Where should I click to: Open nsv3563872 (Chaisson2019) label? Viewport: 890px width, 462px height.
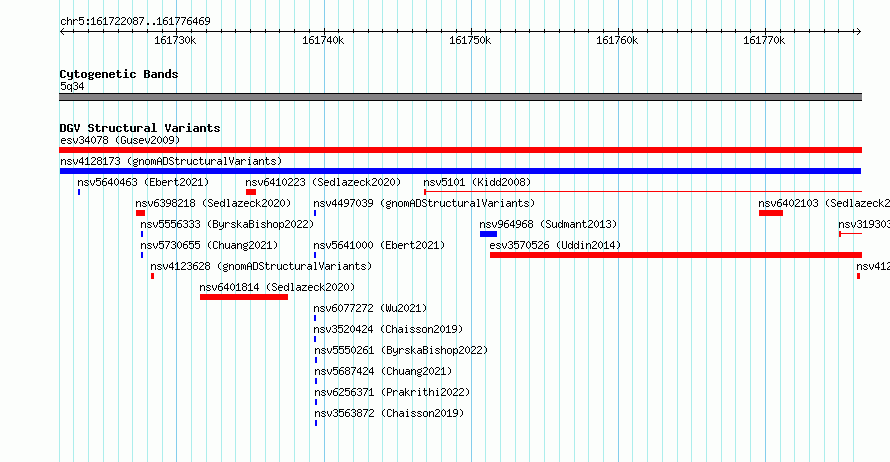[389, 413]
